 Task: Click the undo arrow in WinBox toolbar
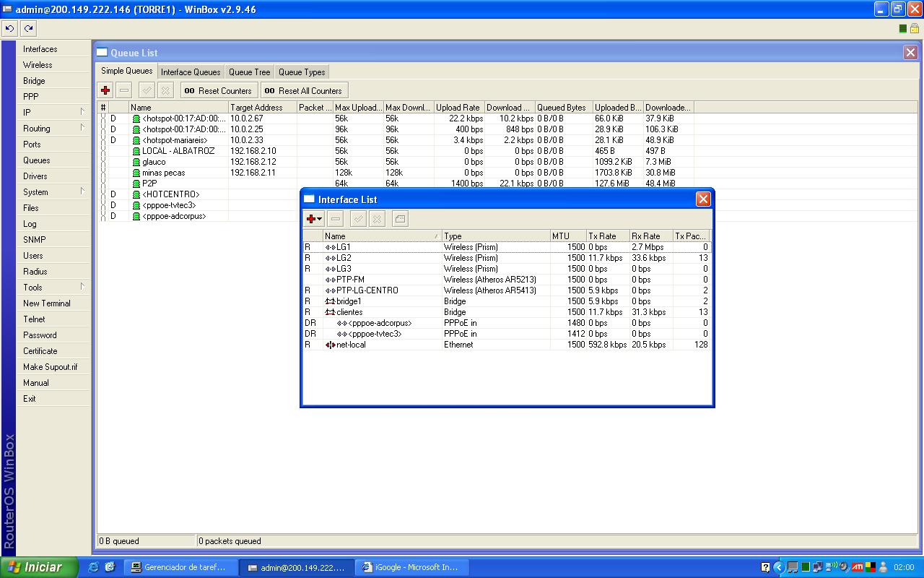point(9,28)
